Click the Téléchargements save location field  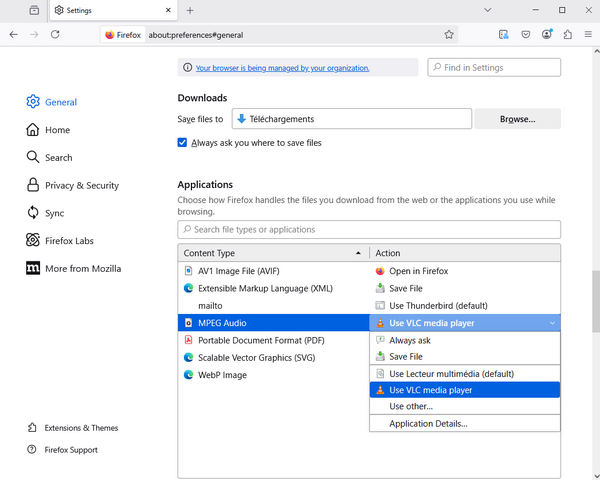[x=351, y=119]
